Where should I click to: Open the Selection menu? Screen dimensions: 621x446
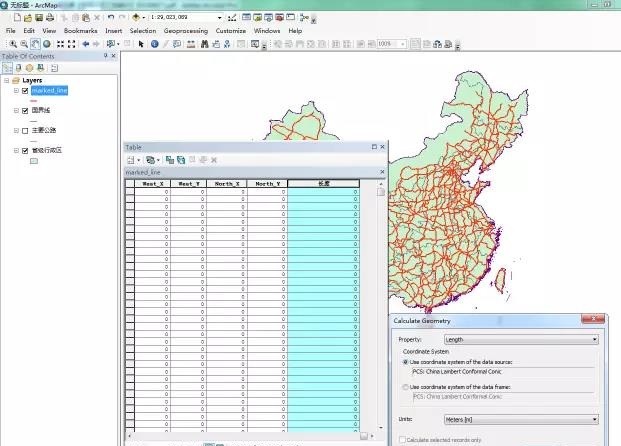[x=143, y=30]
